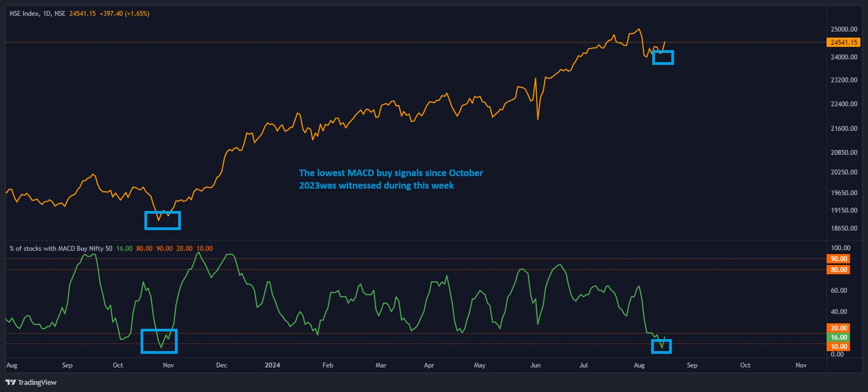Select the blue box on October 2023 MACD low
868x392 pixels.
pyautogui.click(x=159, y=341)
